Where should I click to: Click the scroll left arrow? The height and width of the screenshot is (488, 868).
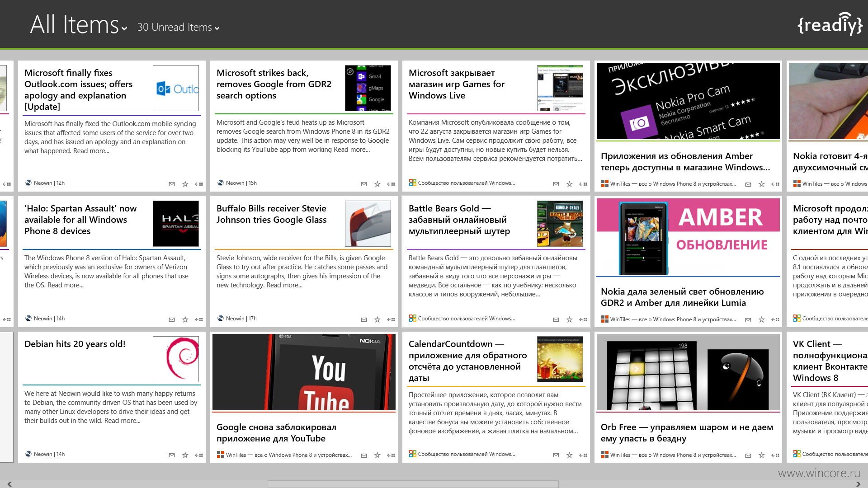(9, 484)
